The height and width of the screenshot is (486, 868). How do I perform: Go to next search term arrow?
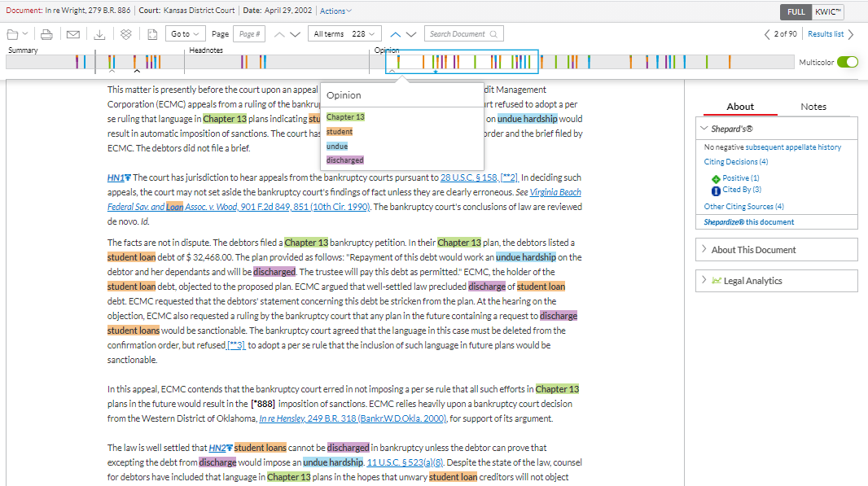pyautogui.click(x=411, y=34)
